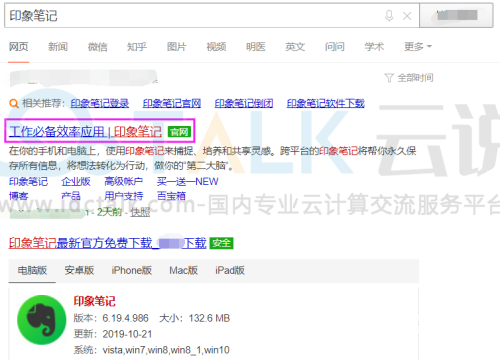The image size is (500, 360).
Task: Click the blurred search button
Action: coord(456,15)
